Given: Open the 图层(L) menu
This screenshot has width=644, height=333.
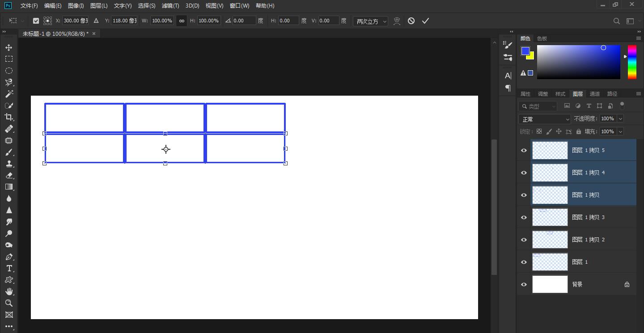Looking at the screenshot, I should [99, 6].
